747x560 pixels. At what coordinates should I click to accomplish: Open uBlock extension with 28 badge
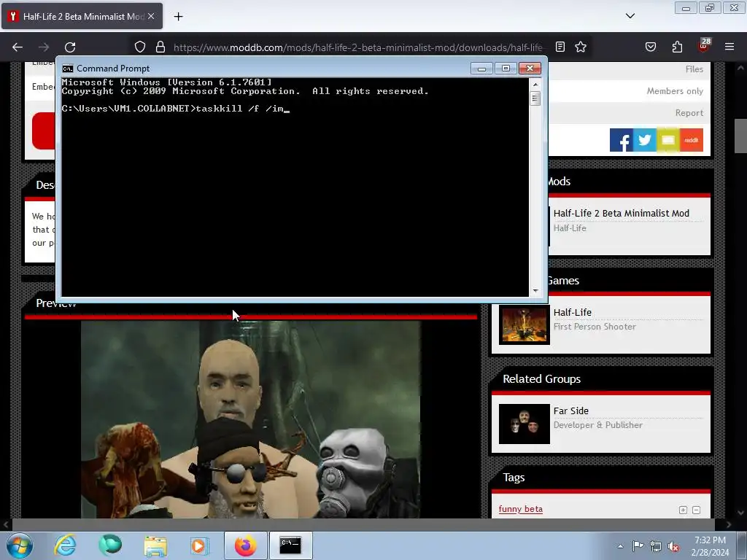tap(704, 46)
